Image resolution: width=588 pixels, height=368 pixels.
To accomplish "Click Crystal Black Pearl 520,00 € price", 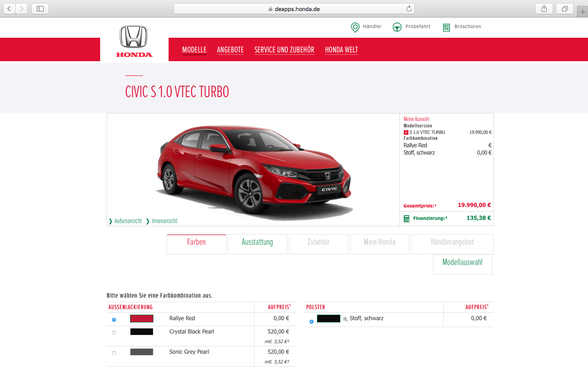I will [x=278, y=332].
